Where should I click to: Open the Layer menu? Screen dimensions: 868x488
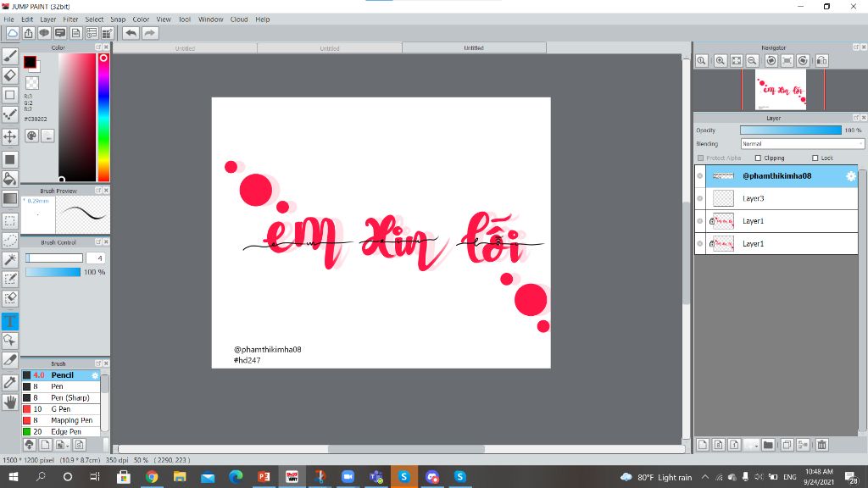point(48,19)
